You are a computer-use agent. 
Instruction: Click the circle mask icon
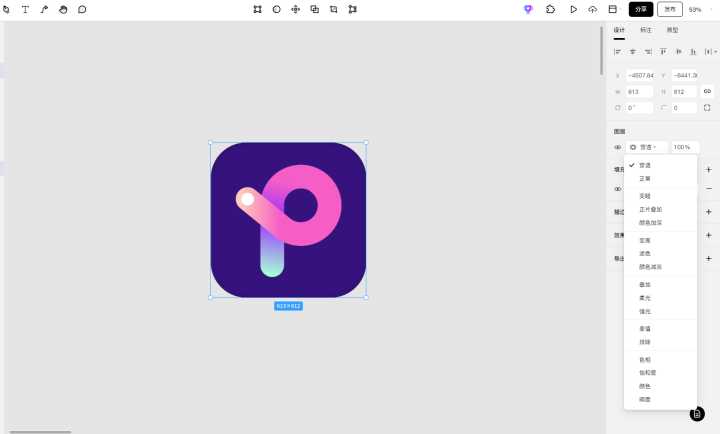tap(276, 9)
